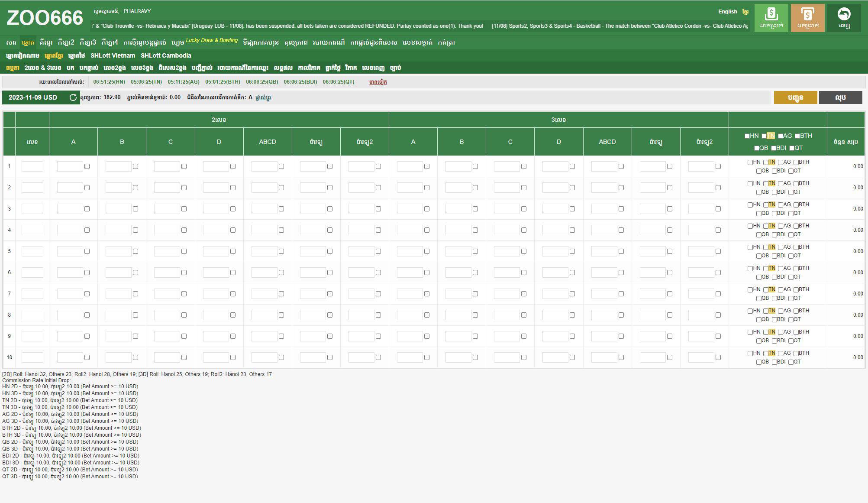Check the header AG select-all checkbox

pyautogui.click(x=781, y=136)
